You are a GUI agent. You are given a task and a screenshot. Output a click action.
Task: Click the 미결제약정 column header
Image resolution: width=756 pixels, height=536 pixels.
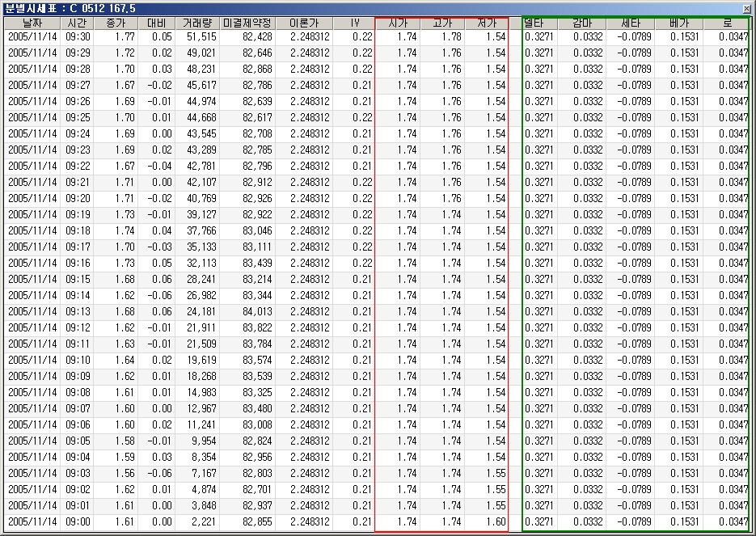pos(247,23)
